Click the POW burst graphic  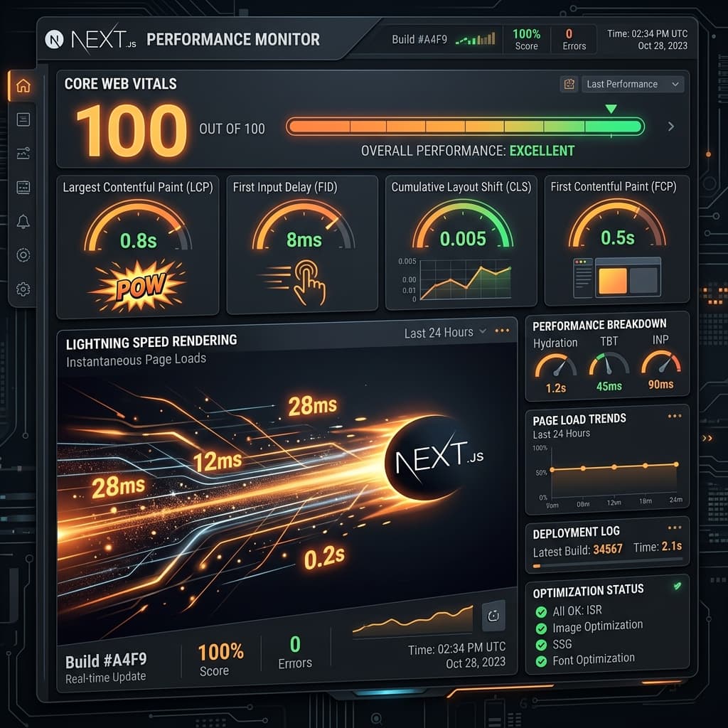point(139,286)
